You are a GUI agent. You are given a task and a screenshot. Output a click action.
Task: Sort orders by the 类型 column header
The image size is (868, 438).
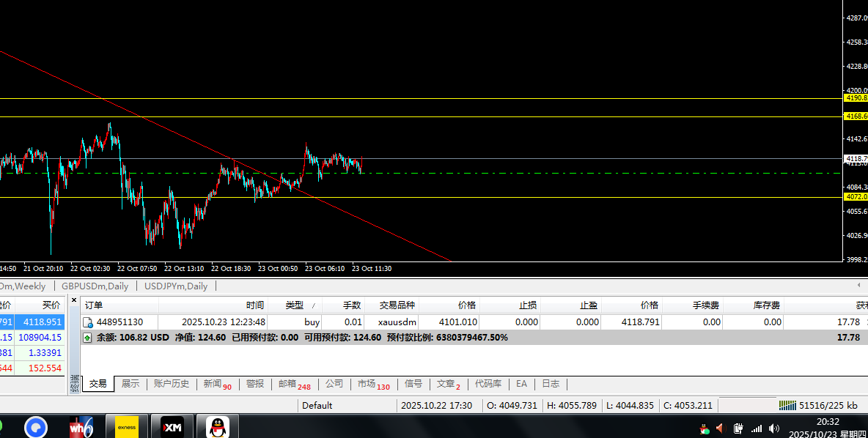(294, 305)
